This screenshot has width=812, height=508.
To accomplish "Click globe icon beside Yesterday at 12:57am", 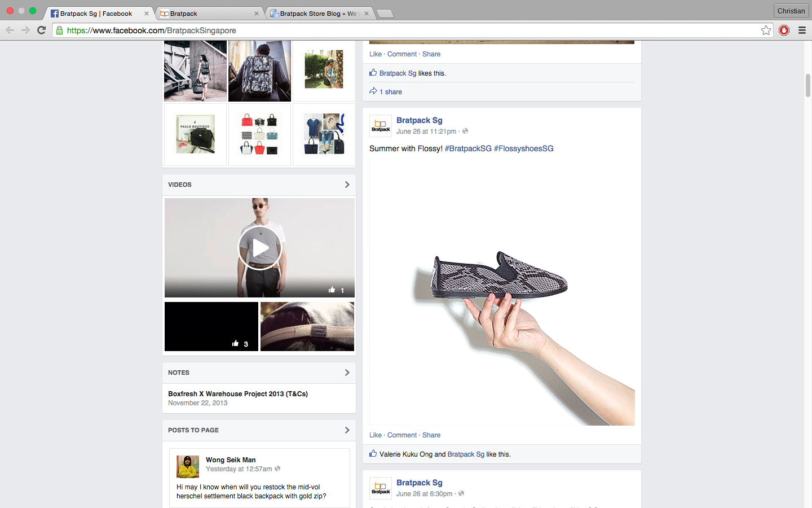I will coord(277,468).
